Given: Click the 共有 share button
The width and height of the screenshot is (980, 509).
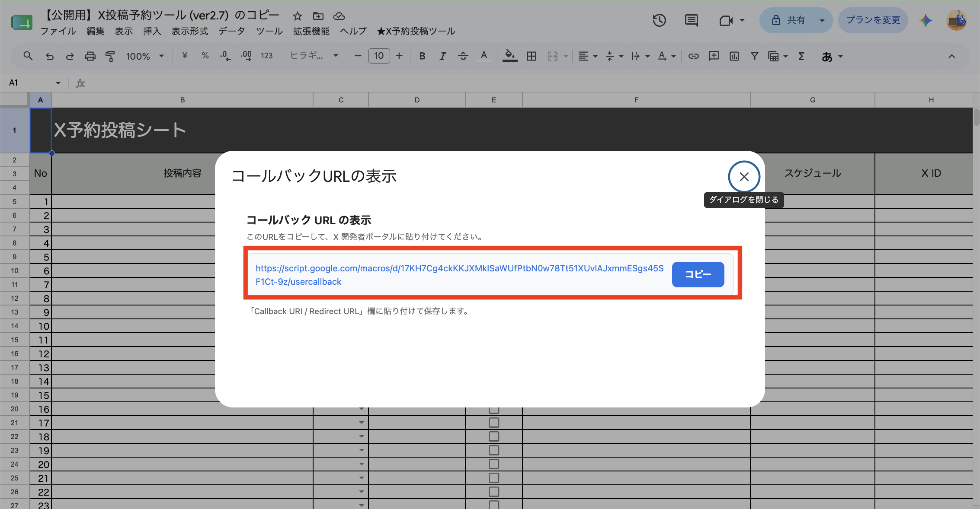Looking at the screenshot, I should pos(786,20).
